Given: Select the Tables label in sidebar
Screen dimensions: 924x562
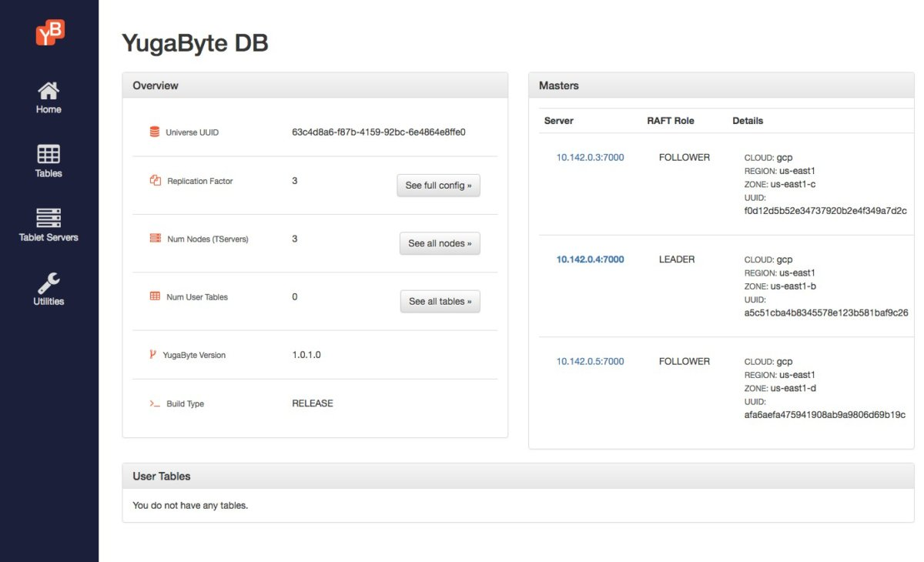Looking at the screenshot, I should click(49, 173).
